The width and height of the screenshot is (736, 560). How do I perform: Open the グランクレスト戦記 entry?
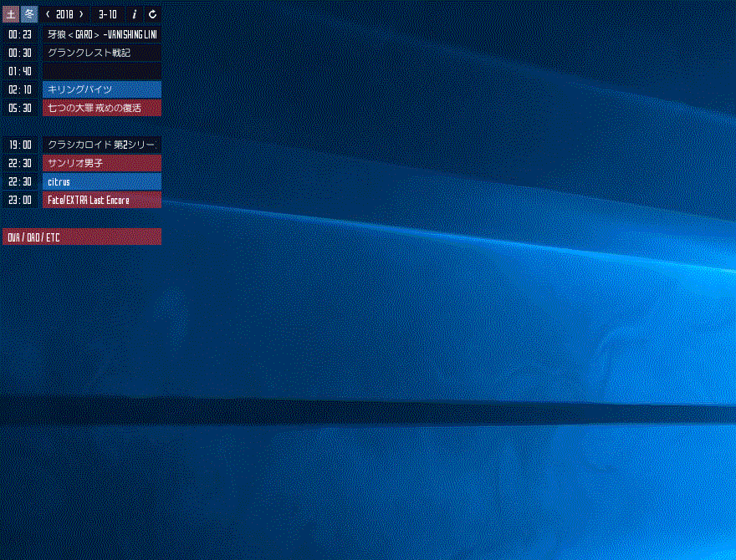pos(102,53)
